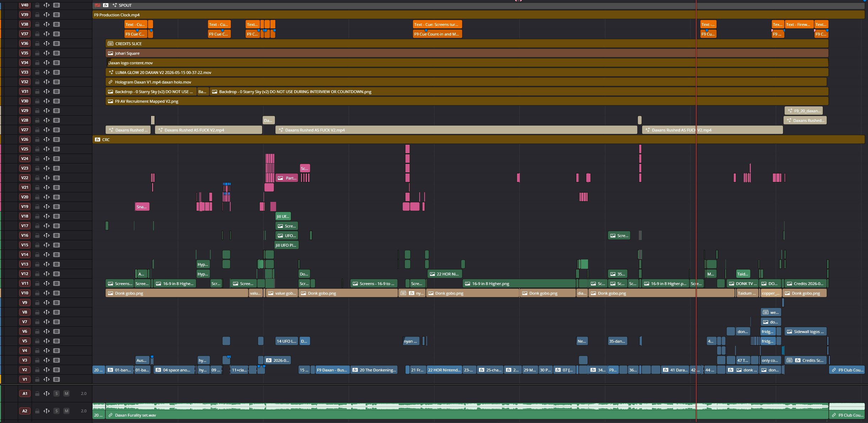
Task: Select the CRC adjustment clip
Action: pos(478,139)
